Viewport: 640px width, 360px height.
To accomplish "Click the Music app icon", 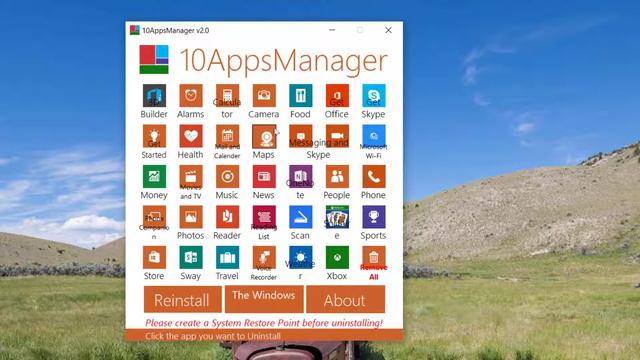I will (227, 176).
